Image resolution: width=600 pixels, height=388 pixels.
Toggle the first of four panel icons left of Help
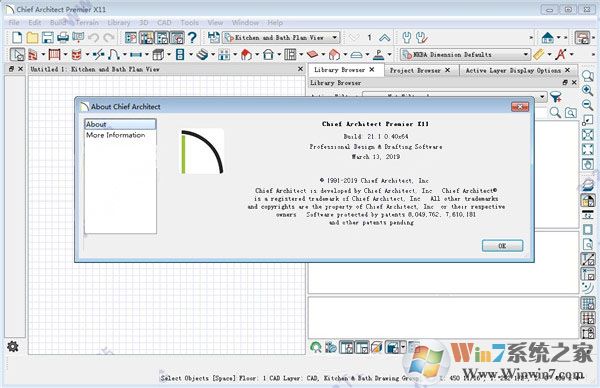click(131, 37)
